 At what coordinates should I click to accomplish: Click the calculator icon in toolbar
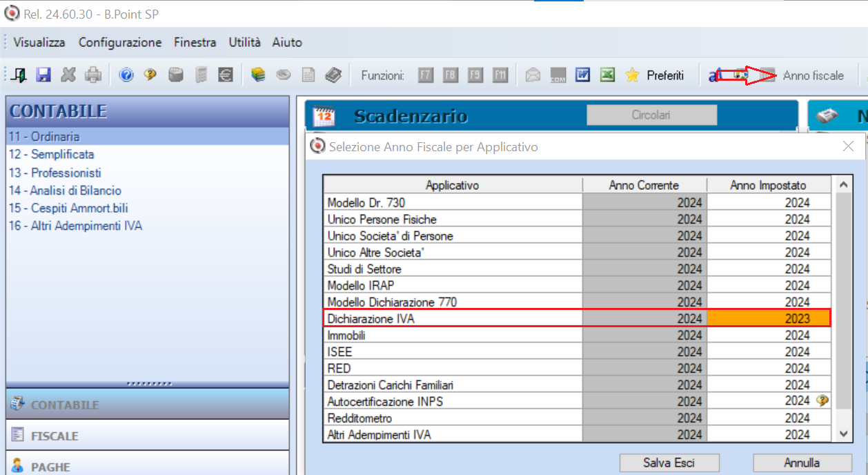coord(176,75)
